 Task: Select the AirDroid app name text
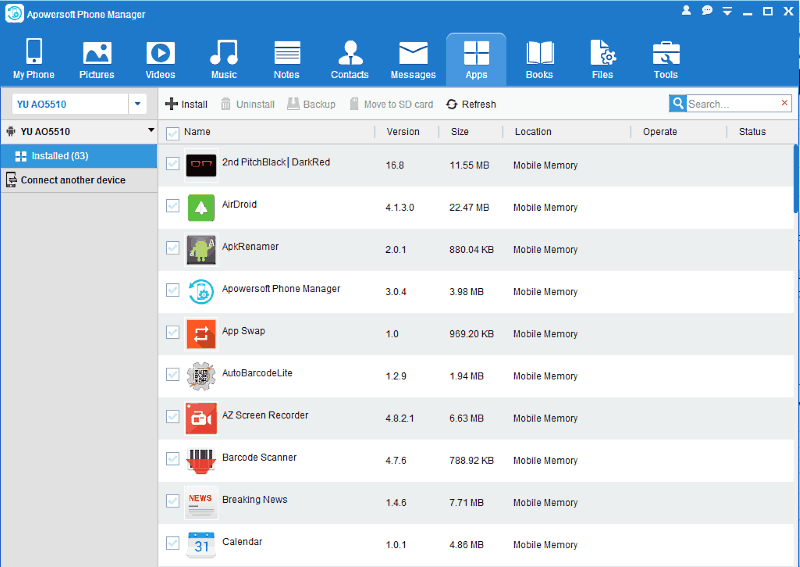[x=239, y=205]
